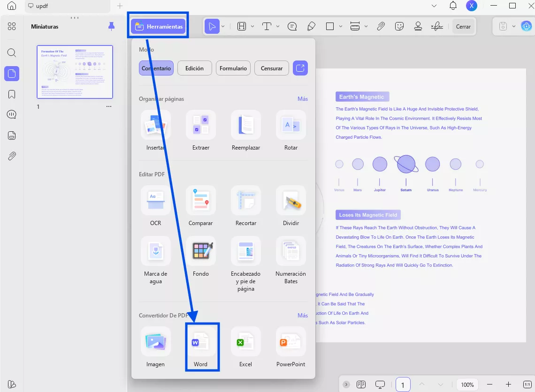This screenshot has height=392, width=535.
Task: Click the Cerrar button
Action: (x=463, y=27)
